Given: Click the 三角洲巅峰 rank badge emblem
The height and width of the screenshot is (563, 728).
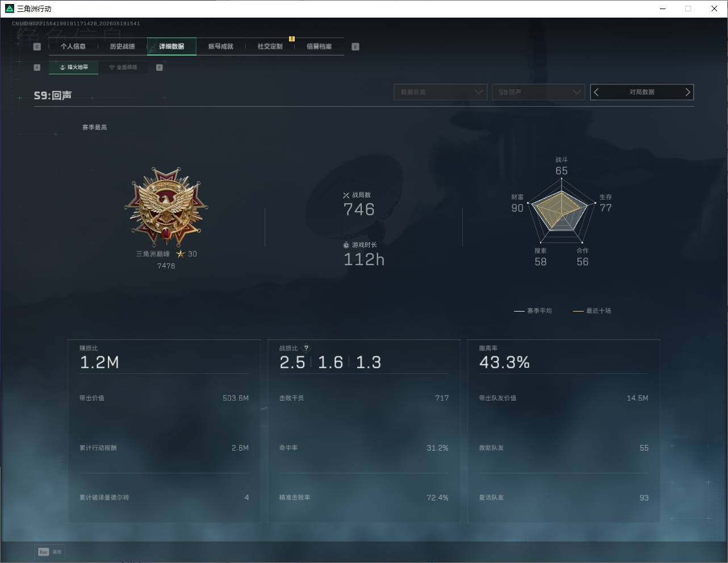Looking at the screenshot, I should point(166,207).
